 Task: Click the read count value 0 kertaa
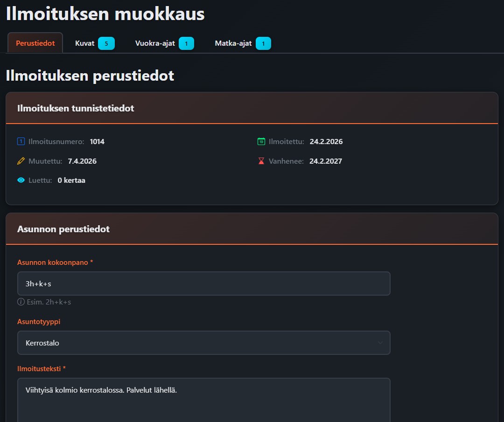coord(71,180)
